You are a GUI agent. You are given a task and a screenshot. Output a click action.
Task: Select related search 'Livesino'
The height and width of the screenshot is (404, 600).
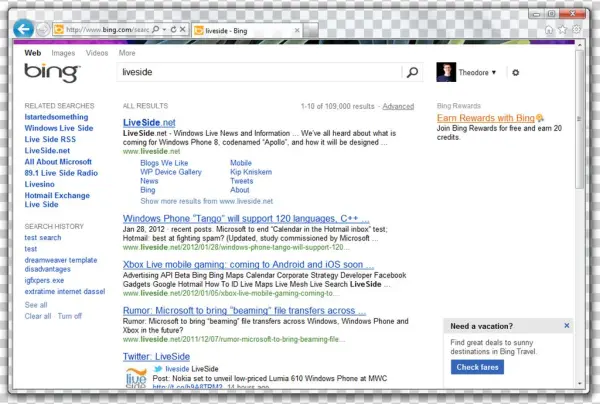(x=39, y=184)
